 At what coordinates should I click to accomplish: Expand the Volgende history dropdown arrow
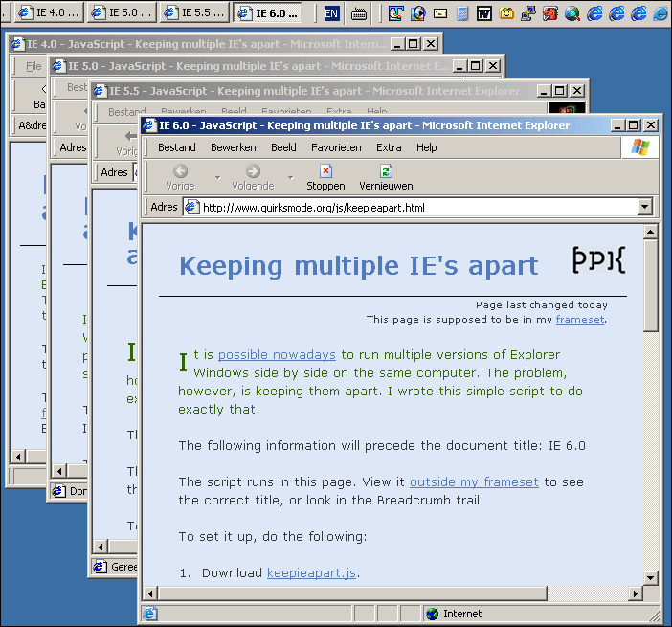[x=289, y=178]
